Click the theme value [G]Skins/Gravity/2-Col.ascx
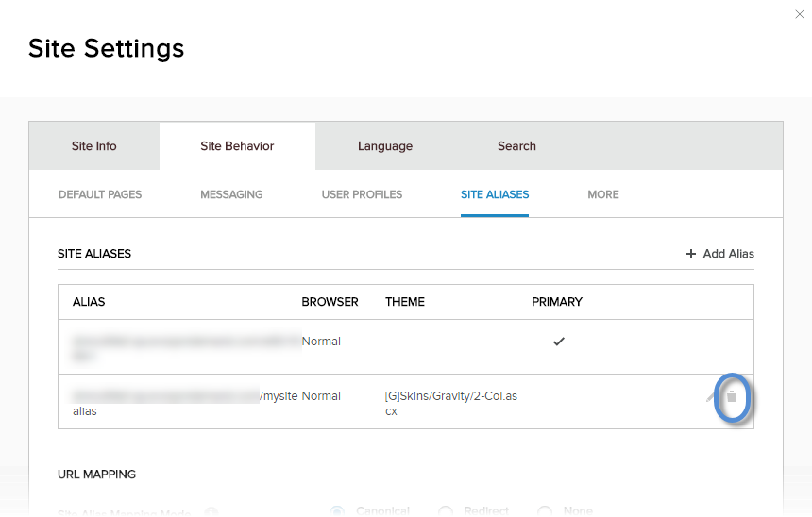This screenshot has height=517, width=812. tap(450, 404)
